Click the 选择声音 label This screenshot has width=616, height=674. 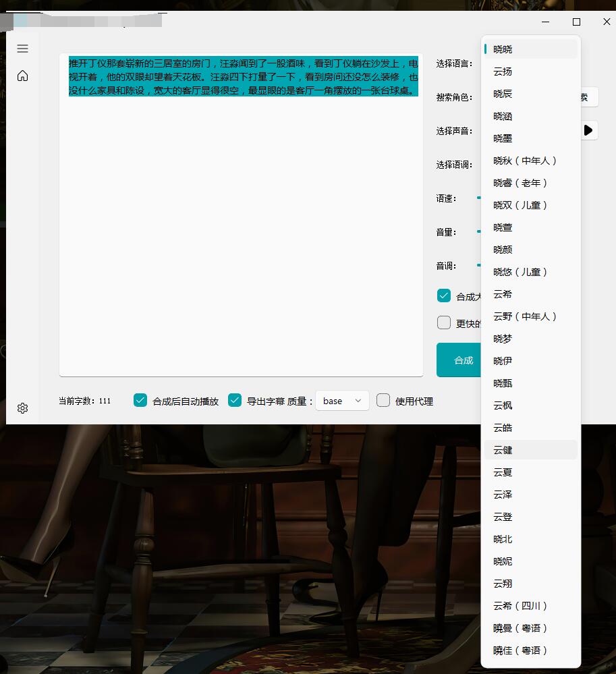coord(454,131)
